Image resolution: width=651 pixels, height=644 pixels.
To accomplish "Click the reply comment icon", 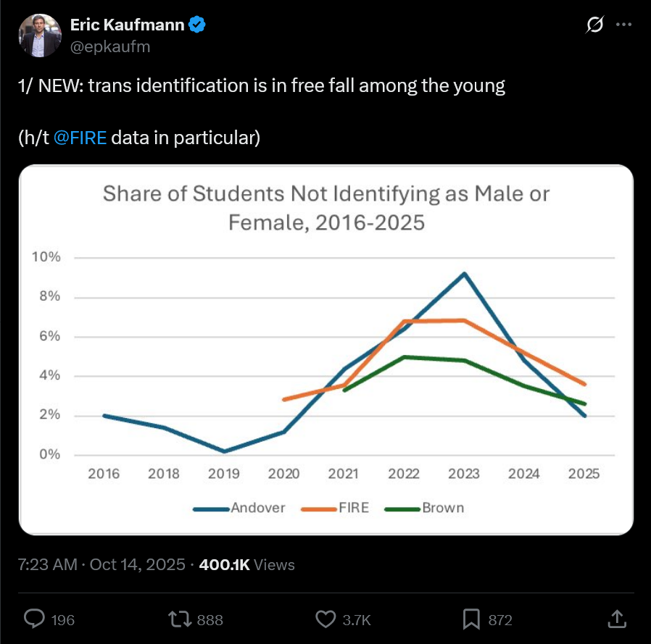I will coord(35,619).
